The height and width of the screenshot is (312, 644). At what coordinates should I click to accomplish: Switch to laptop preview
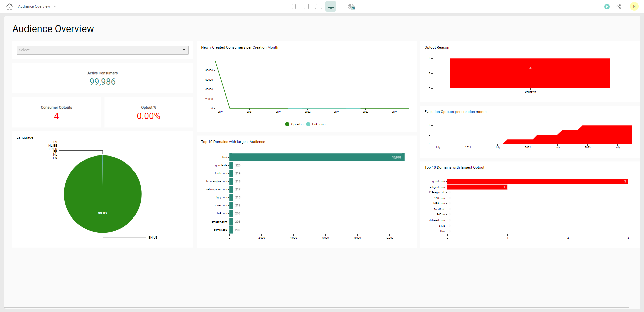click(x=319, y=7)
